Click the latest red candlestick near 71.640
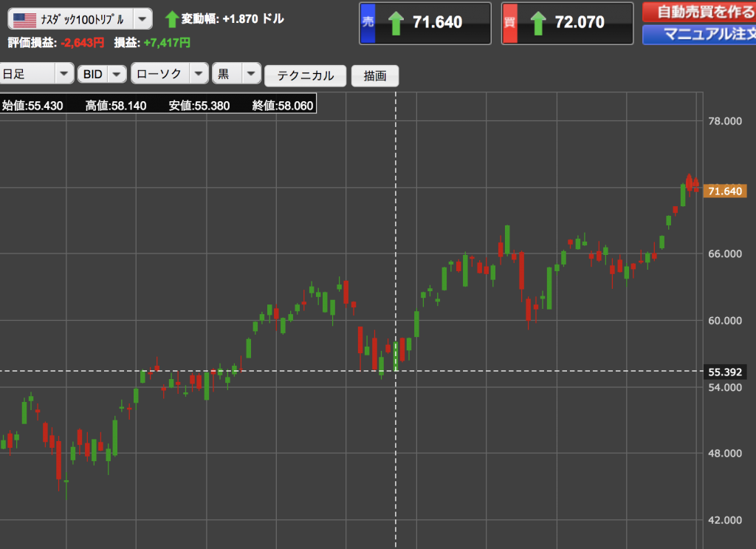756x549 pixels. point(695,185)
